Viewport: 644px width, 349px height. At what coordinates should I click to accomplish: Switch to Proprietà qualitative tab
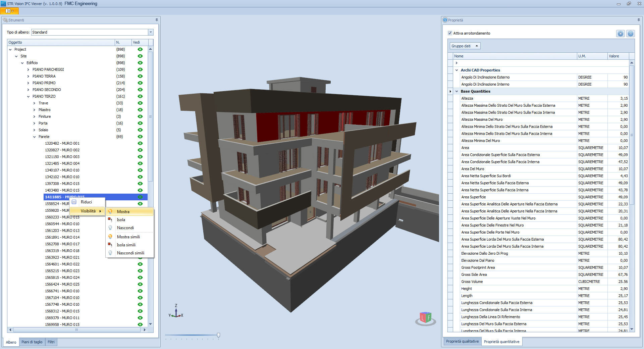[x=462, y=341]
